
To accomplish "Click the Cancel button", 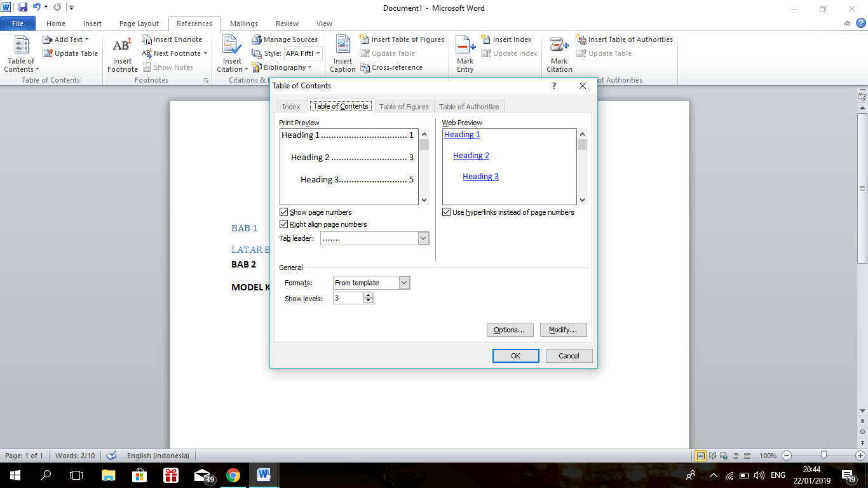I will tap(569, 356).
